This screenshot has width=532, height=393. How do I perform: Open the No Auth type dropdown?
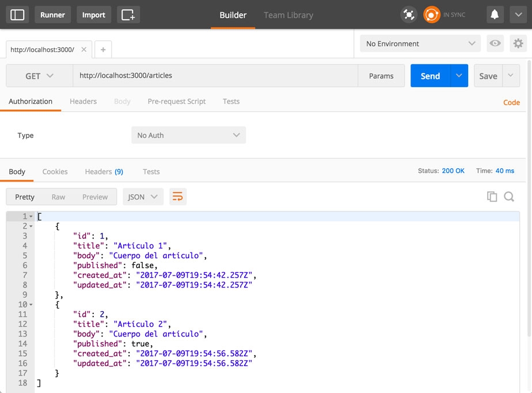point(188,135)
